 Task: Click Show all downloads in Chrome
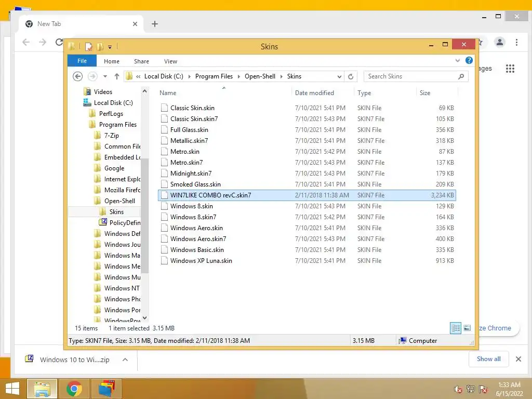pos(488,359)
